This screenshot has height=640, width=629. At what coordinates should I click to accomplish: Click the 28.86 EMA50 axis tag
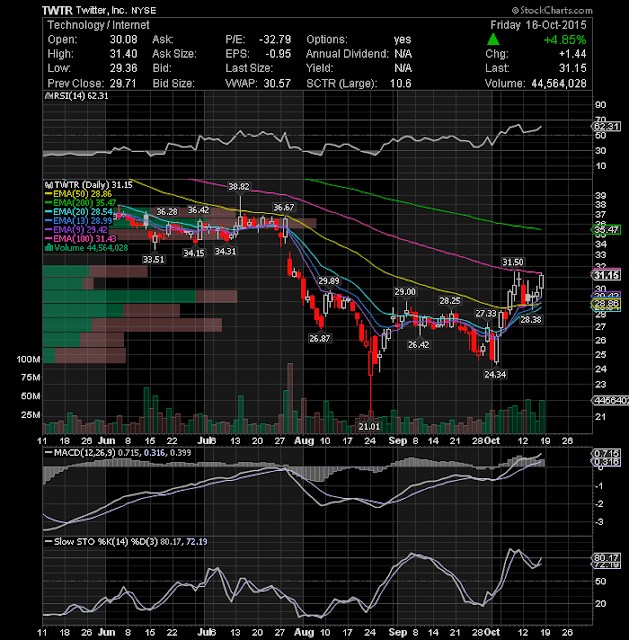(607, 303)
